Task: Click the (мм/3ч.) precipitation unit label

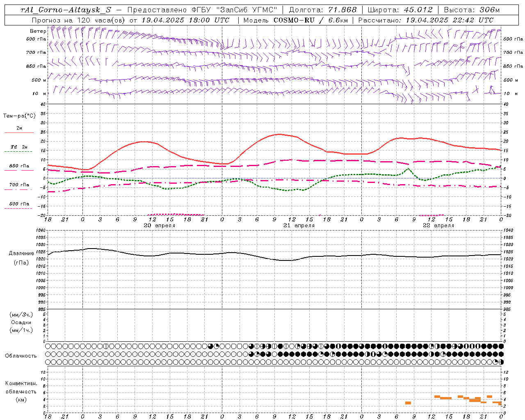Action: [x=21, y=315]
